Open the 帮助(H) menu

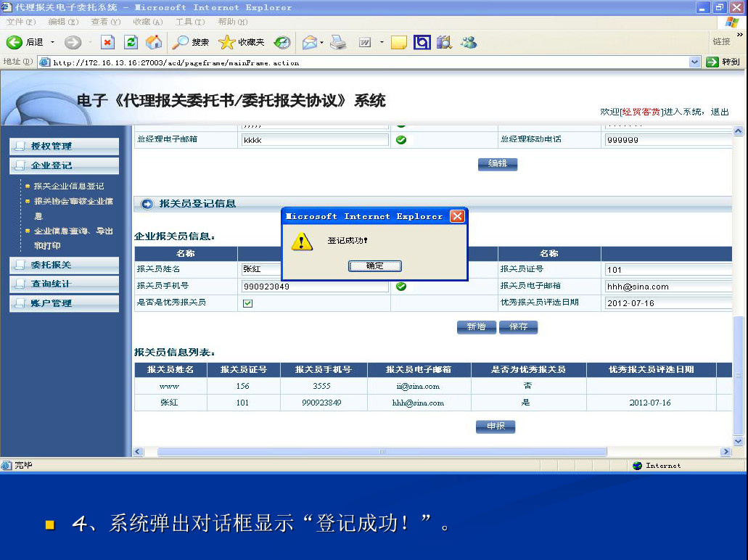[233, 22]
